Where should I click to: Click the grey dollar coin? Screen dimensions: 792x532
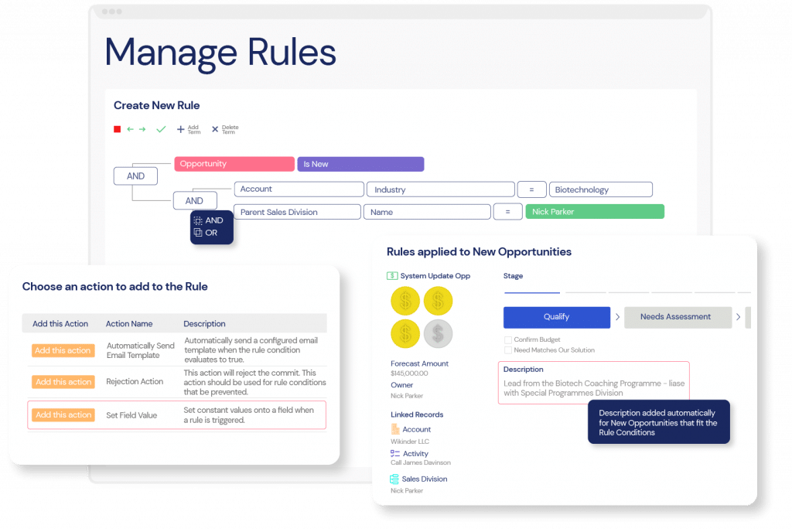(438, 333)
